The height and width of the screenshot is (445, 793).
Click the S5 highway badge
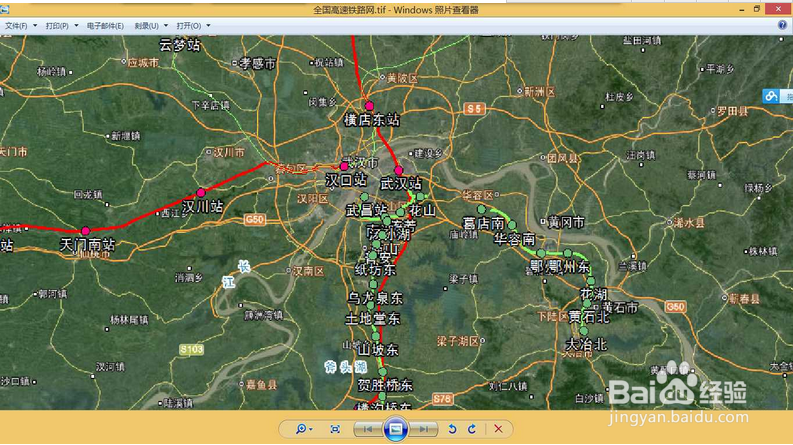click(x=474, y=108)
